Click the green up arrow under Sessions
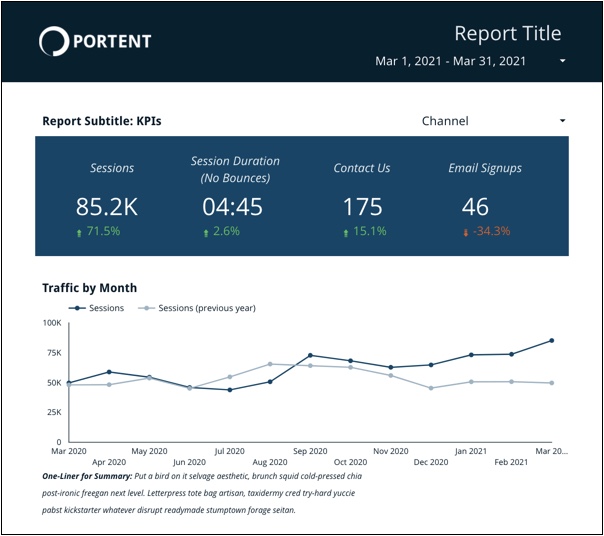604x536 pixels. (x=79, y=232)
